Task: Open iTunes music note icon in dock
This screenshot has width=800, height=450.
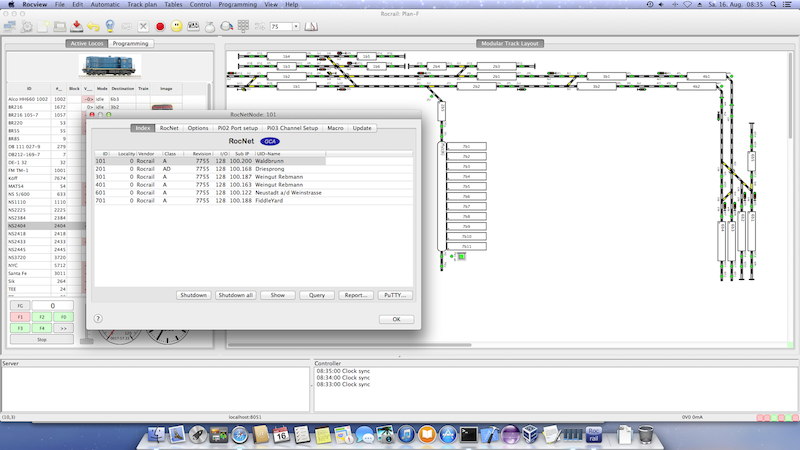Action: (x=406, y=435)
